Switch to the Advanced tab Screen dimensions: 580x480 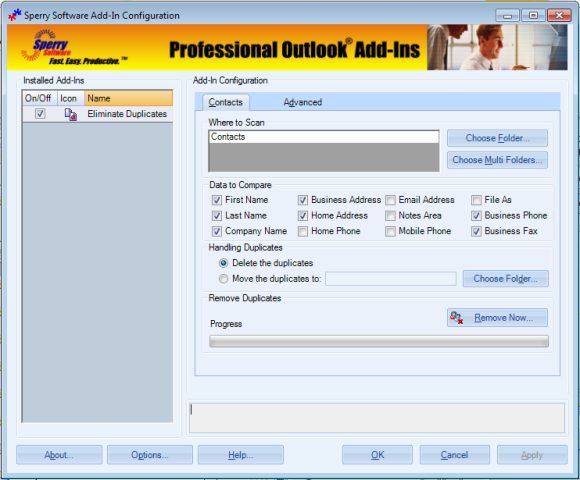tap(303, 102)
